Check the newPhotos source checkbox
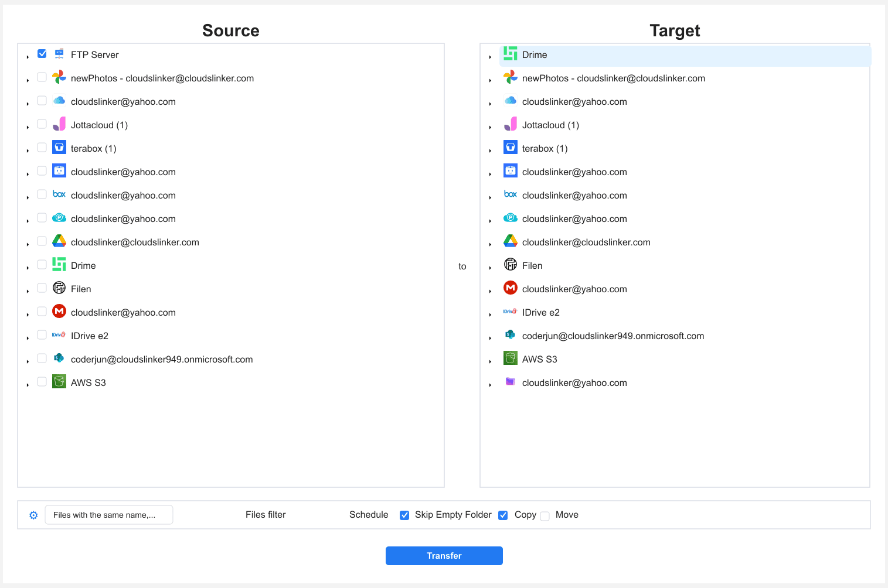This screenshot has width=888, height=588. 42,77
